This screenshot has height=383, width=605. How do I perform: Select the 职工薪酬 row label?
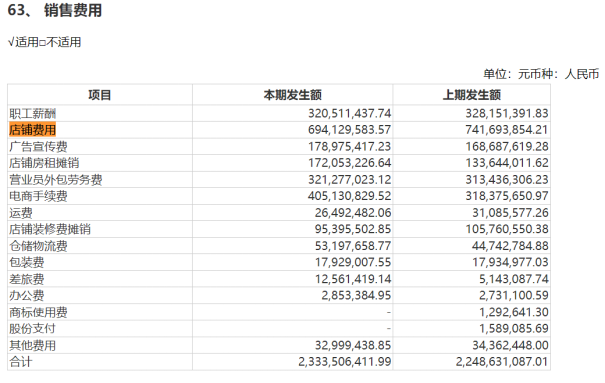pos(32,113)
